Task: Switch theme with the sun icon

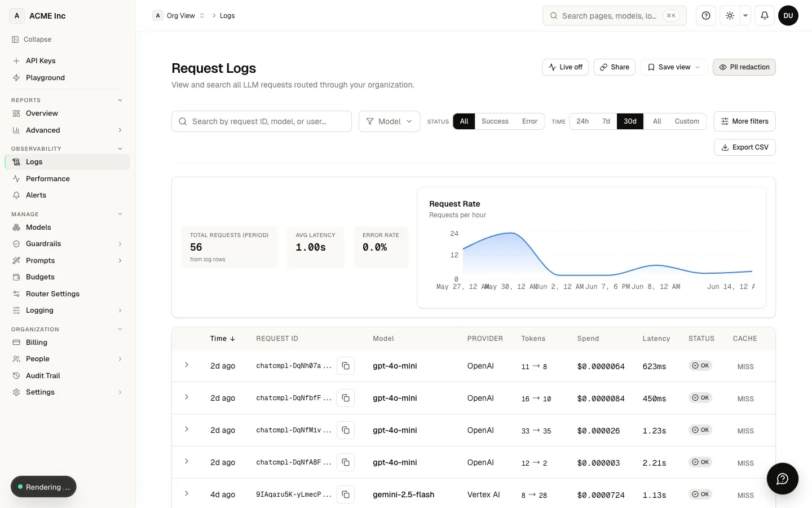Action: tap(730, 16)
